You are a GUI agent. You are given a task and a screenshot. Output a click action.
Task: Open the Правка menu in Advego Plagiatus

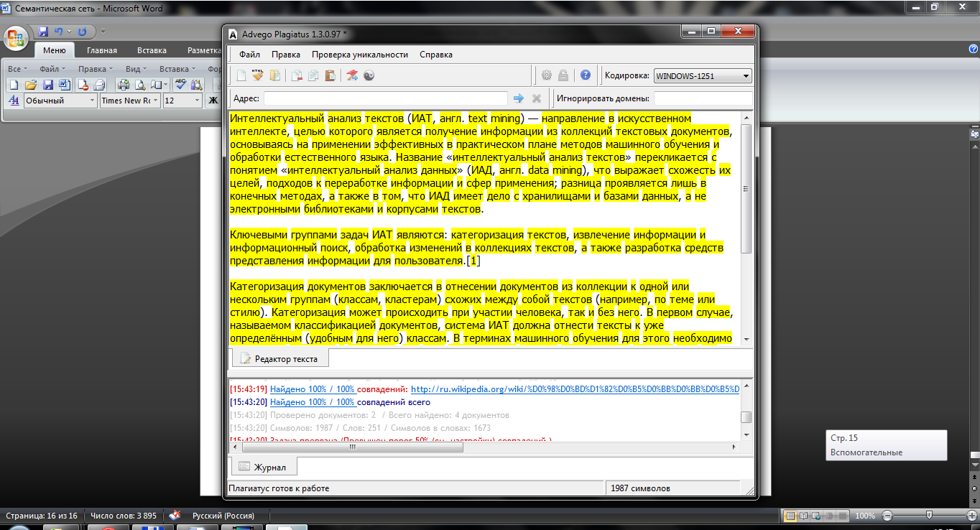(286, 55)
